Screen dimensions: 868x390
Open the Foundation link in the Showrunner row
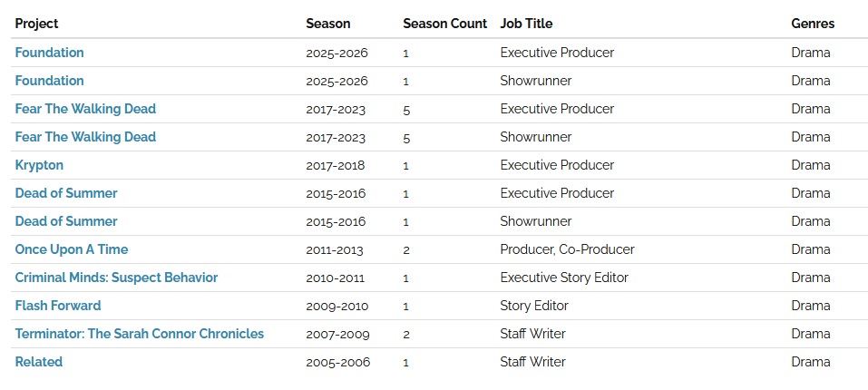coord(49,81)
